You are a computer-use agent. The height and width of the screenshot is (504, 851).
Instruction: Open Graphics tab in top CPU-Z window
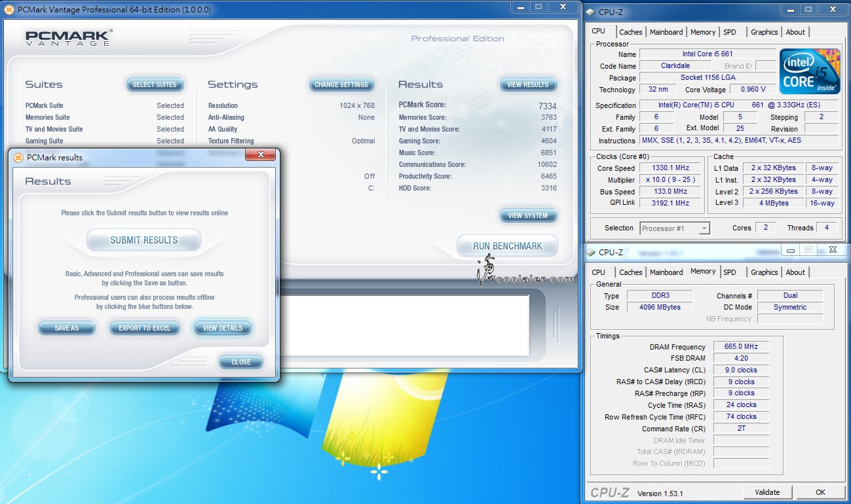tap(765, 32)
